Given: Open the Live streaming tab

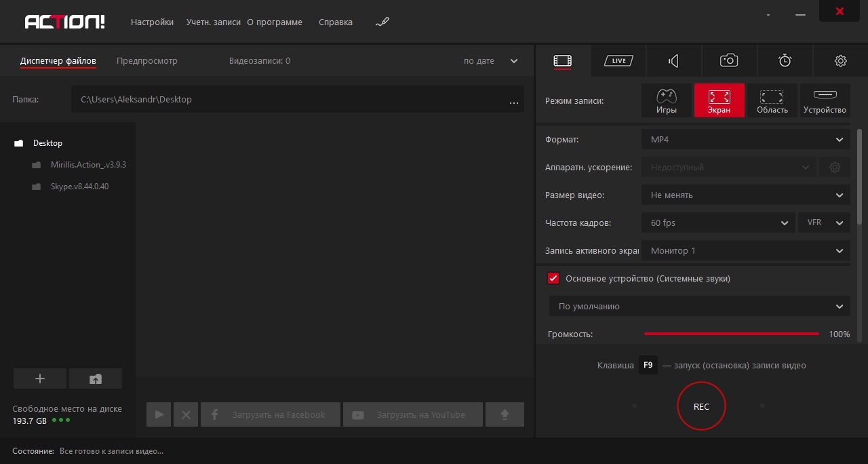Looking at the screenshot, I should (618, 61).
